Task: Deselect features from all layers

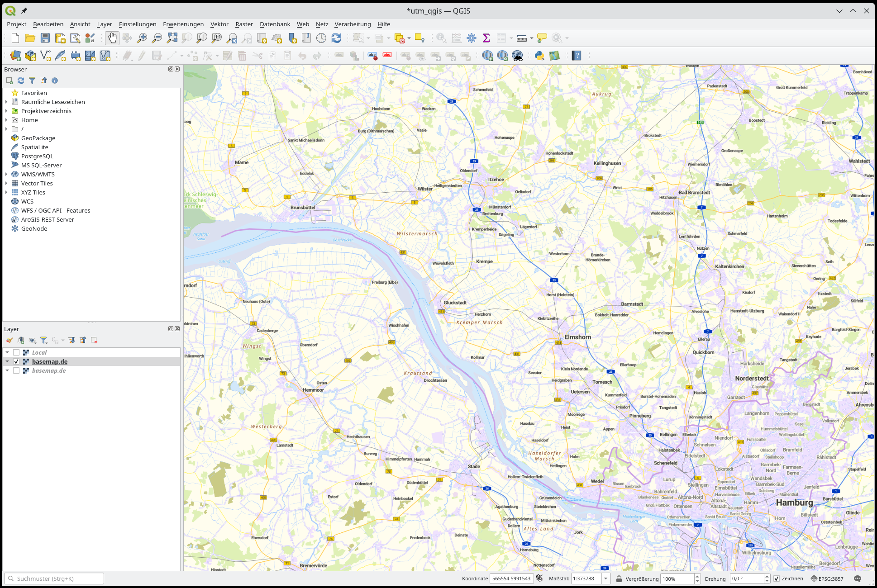Action: 399,38
